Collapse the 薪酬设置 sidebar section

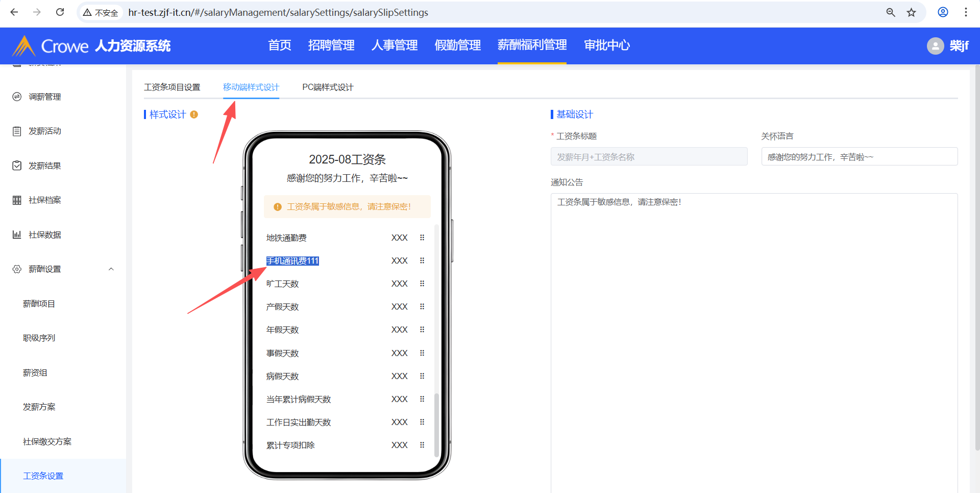[111, 269]
